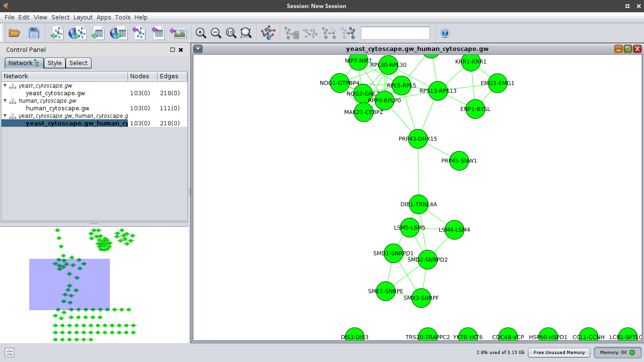Export network to file icon
Screen dimensions: 644x362
[139, 33]
